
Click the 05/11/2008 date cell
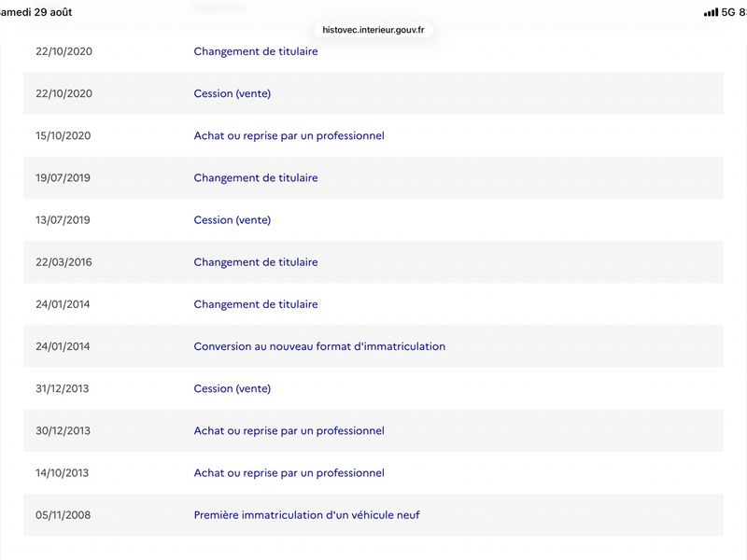coord(63,515)
